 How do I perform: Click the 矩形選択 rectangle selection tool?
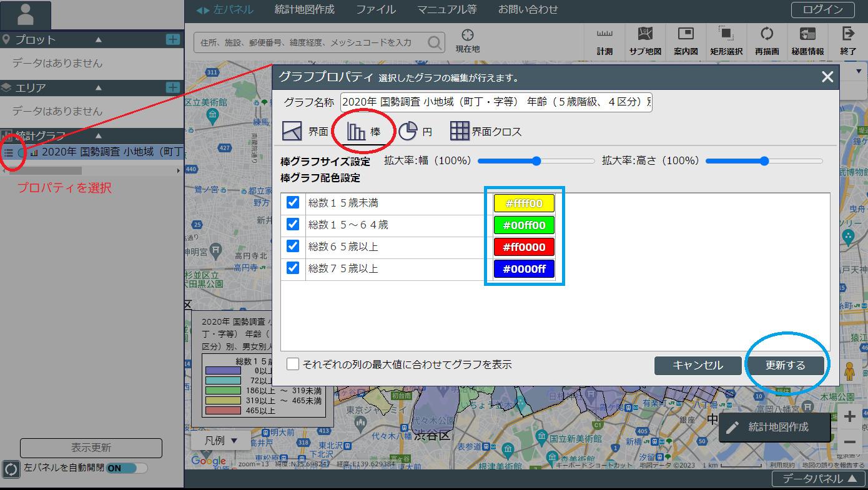(726, 41)
